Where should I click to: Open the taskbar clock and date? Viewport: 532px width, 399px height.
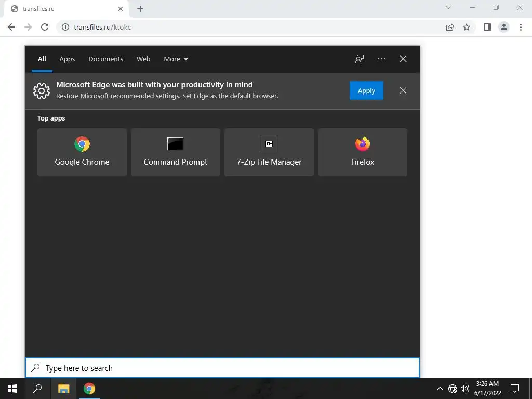pyautogui.click(x=487, y=389)
